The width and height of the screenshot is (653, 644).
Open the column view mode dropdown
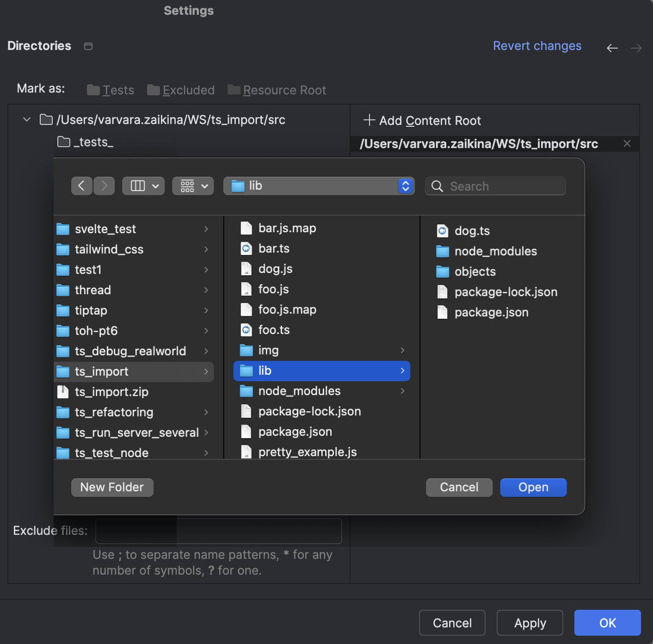pyautogui.click(x=143, y=186)
